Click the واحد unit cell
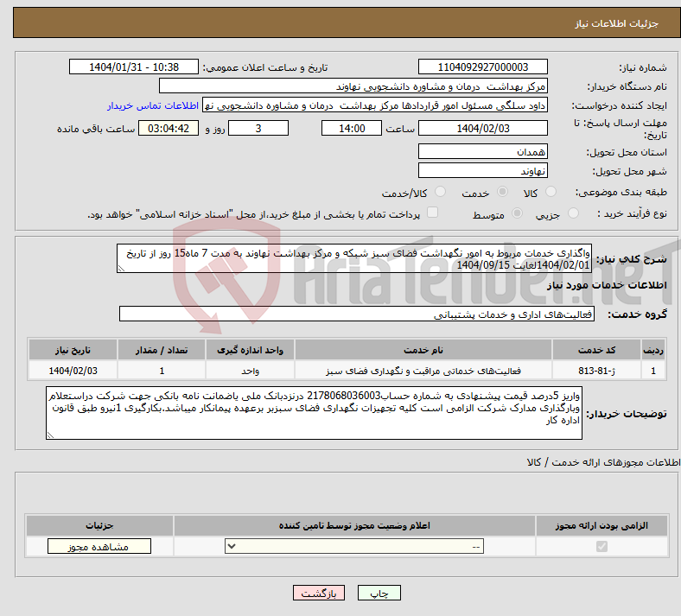Image resolution: width=681 pixels, height=616 pixels. click(250, 371)
